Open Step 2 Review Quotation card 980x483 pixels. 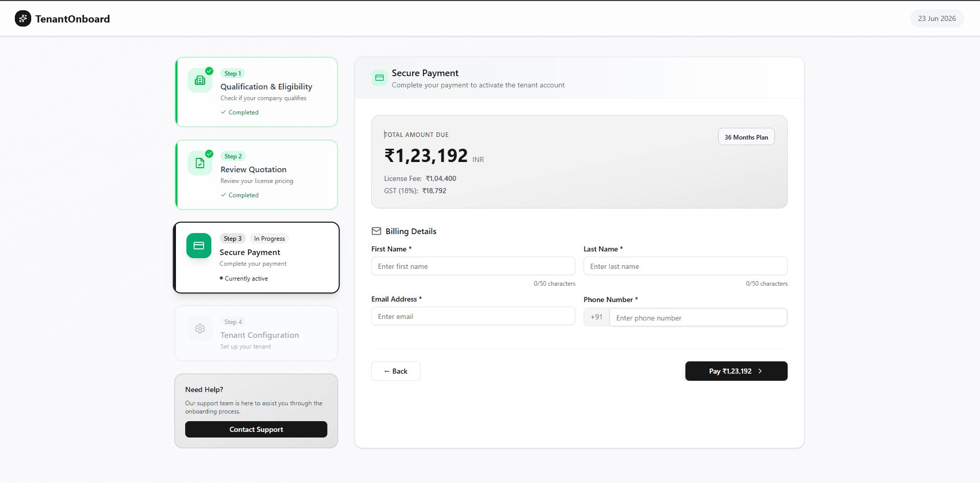(x=256, y=175)
